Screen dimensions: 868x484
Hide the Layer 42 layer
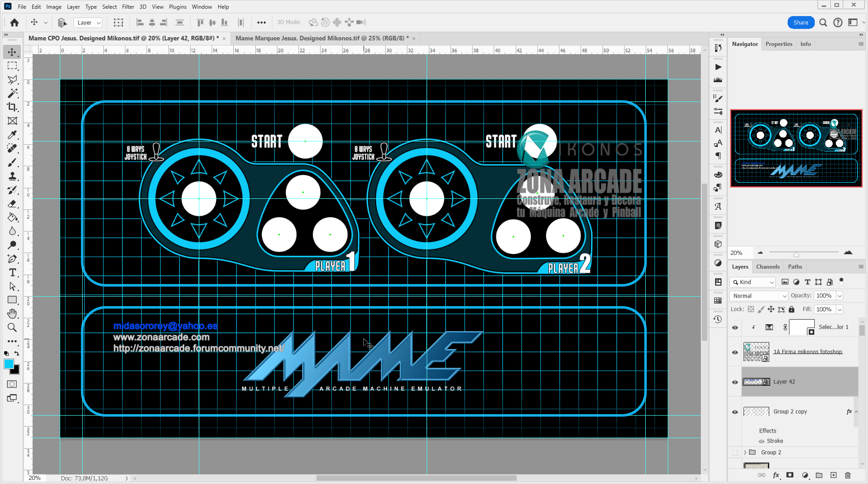735,382
